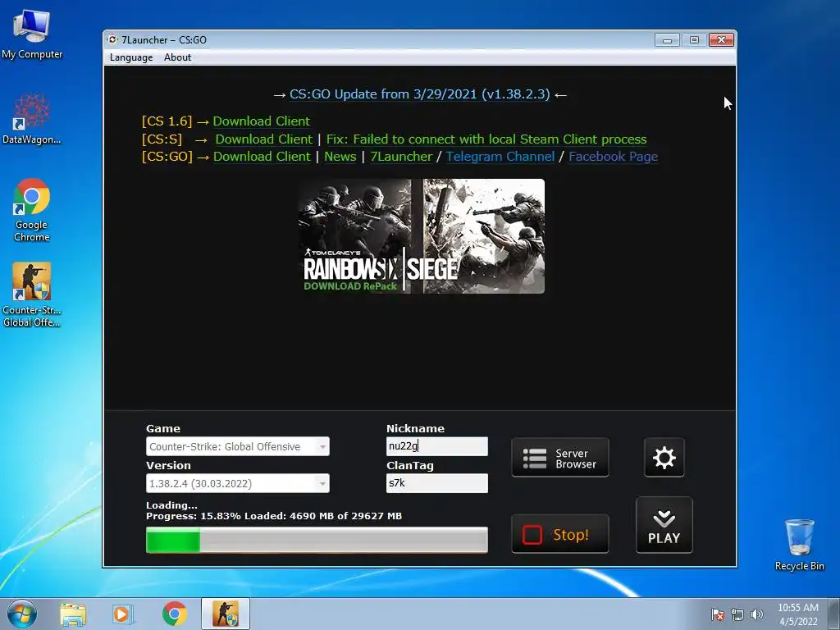Click the volume speaker tray icon
This screenshot has width=840, height=630.
[x=757, y=614]
